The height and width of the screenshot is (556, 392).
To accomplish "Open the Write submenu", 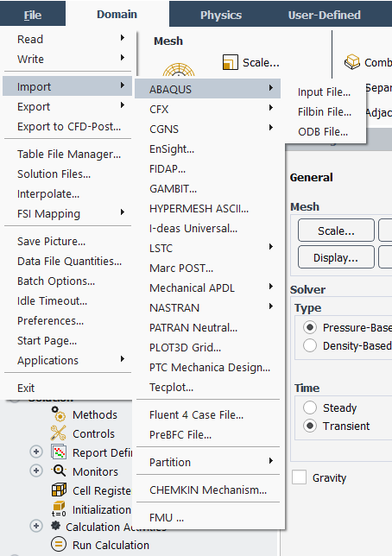I will (x=67, y=59).
